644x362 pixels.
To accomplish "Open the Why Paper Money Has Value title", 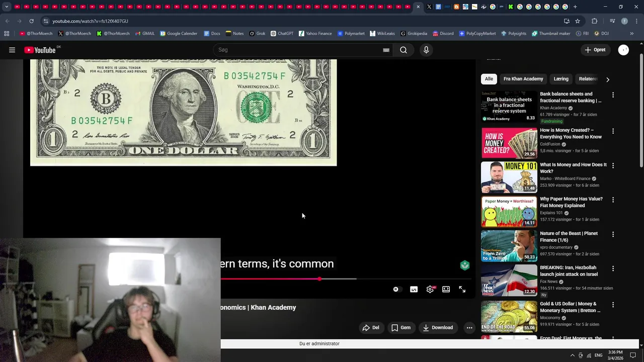I will click(x=571, y=202).
